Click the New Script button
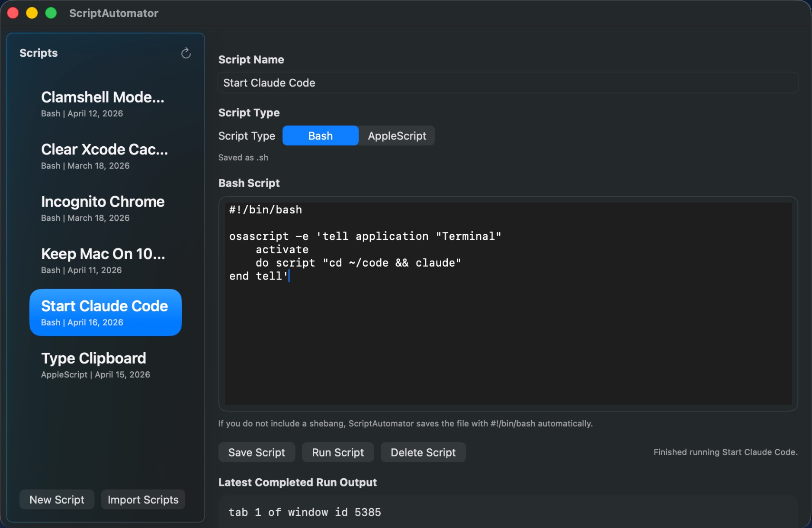This screenshot has height=528, width=812. pos(57,499)
